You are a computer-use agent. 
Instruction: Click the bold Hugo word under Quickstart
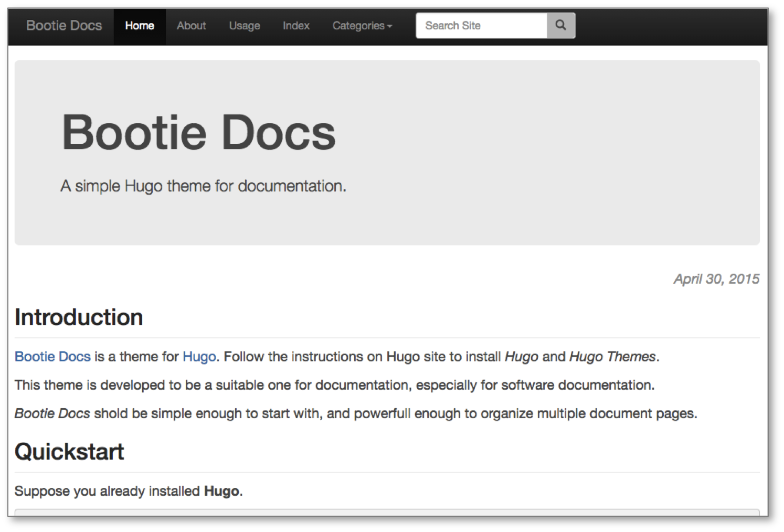(x=221, y=491)
